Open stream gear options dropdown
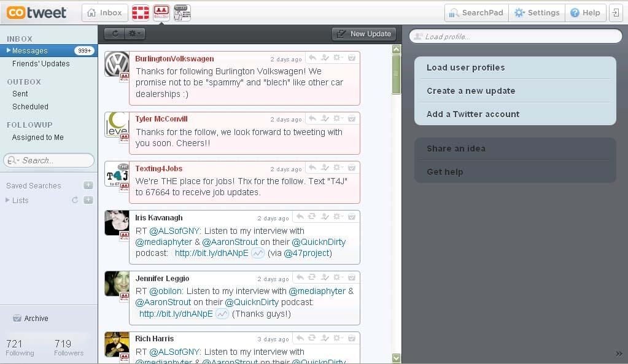Viewport: 628px width, 364px height. click(x=134, y=34)
